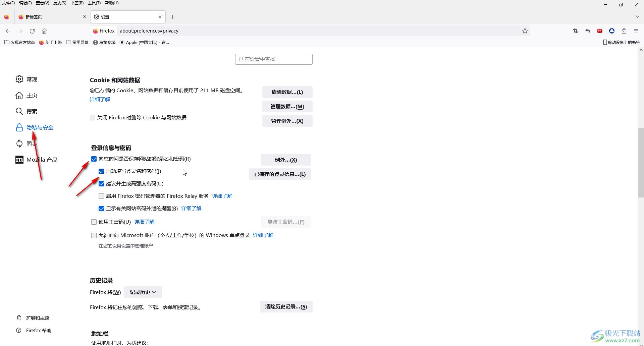Bookmark this page with the star icon
Viewport: 644px width, 346px height.
click(525, 31)
